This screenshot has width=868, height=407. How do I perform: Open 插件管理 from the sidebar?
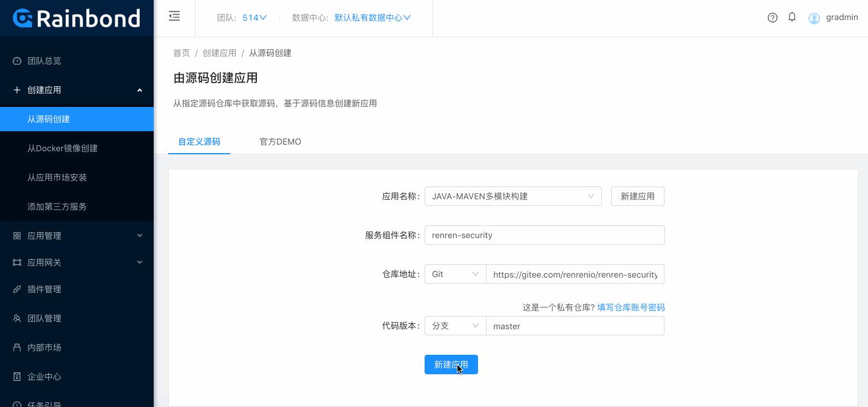(45, 289)
